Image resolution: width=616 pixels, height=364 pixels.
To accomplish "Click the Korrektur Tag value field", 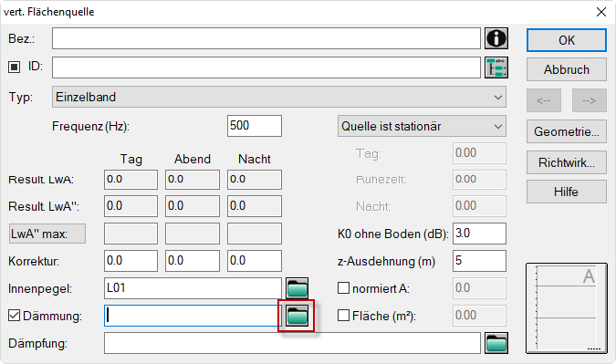I will click(131, 261).
